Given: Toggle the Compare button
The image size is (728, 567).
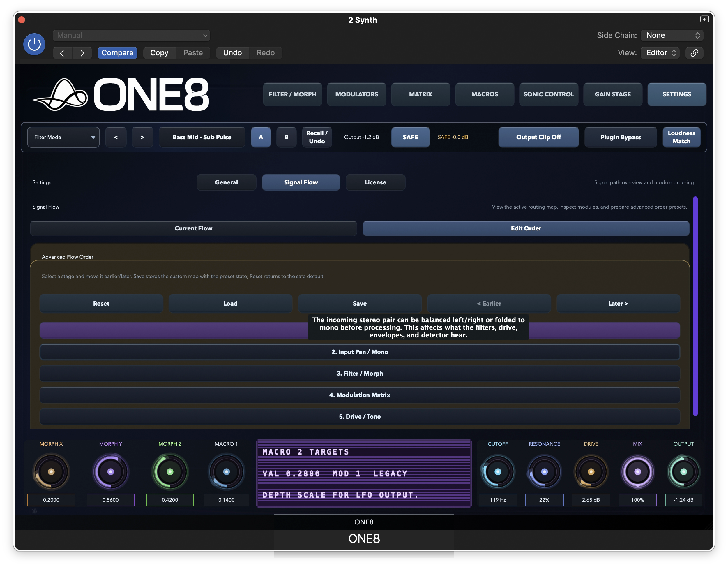Looking at the screenshot, I should [117, 53].
